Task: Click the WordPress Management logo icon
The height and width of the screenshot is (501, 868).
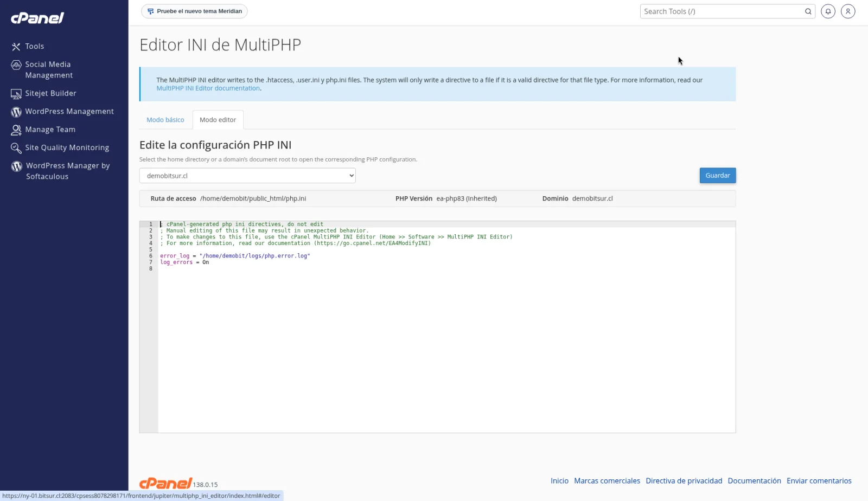Action: tap(16, 112)
